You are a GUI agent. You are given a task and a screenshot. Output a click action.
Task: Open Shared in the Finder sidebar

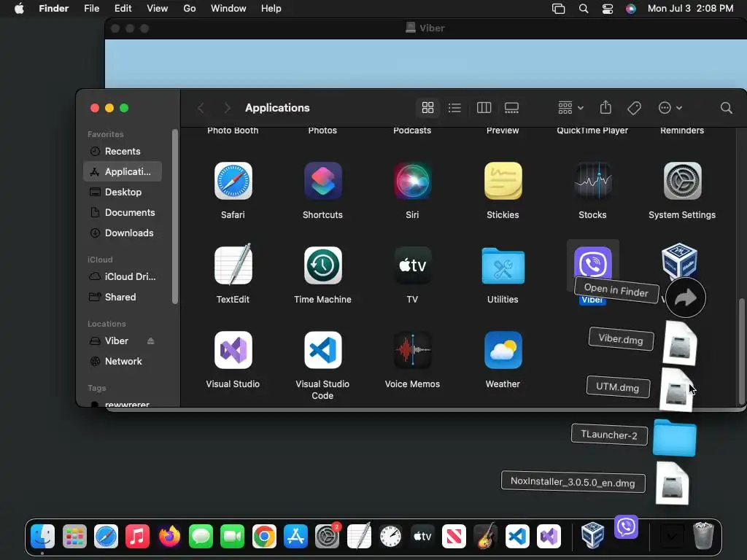pyautogui.click(x=123, y=297)
